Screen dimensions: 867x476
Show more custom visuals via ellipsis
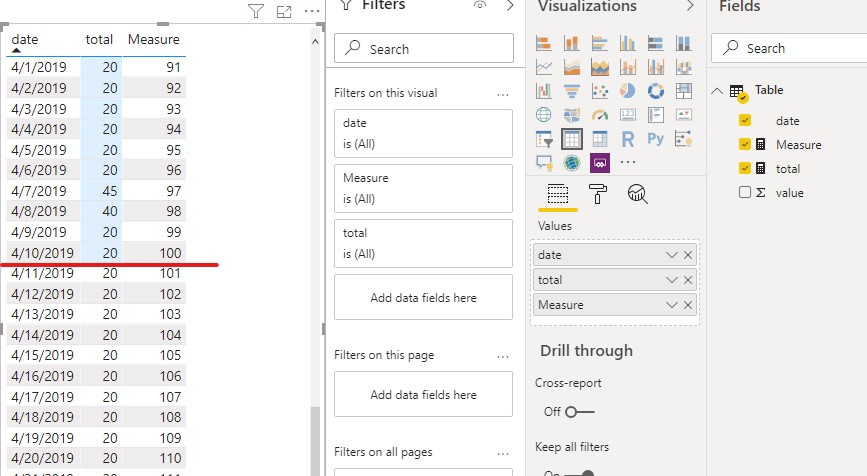point(628,163)
